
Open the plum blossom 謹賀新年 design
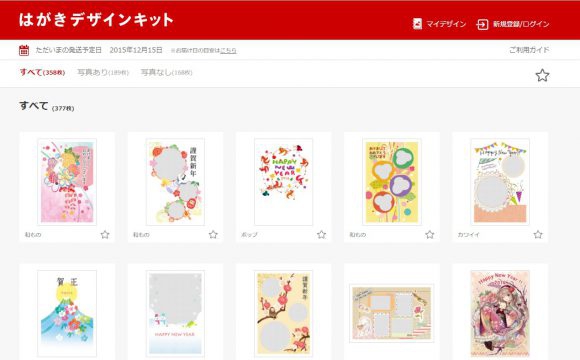coord(283,313)
